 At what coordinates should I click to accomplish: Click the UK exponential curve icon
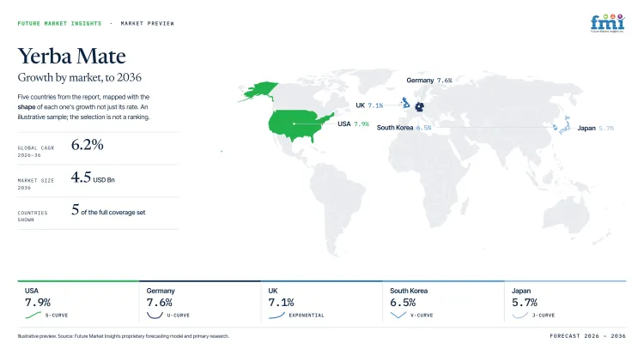[276, 315]
